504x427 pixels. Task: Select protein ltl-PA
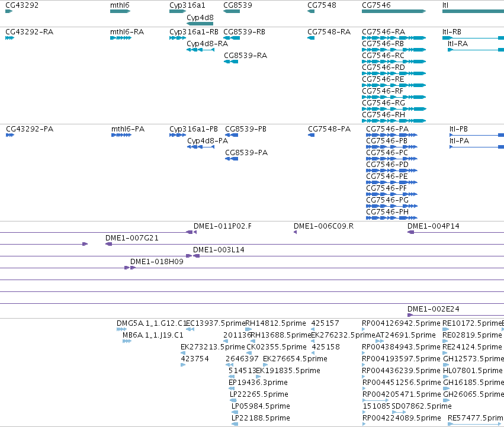(477, 147)
